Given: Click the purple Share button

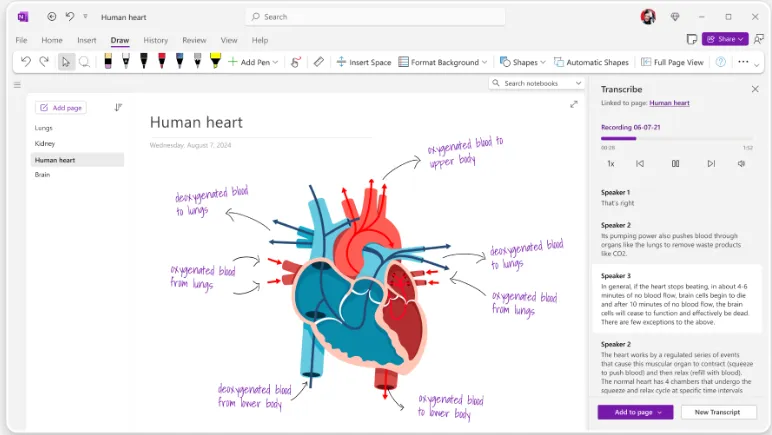Looking at the screenshot, I should click(x=725, y=39).
